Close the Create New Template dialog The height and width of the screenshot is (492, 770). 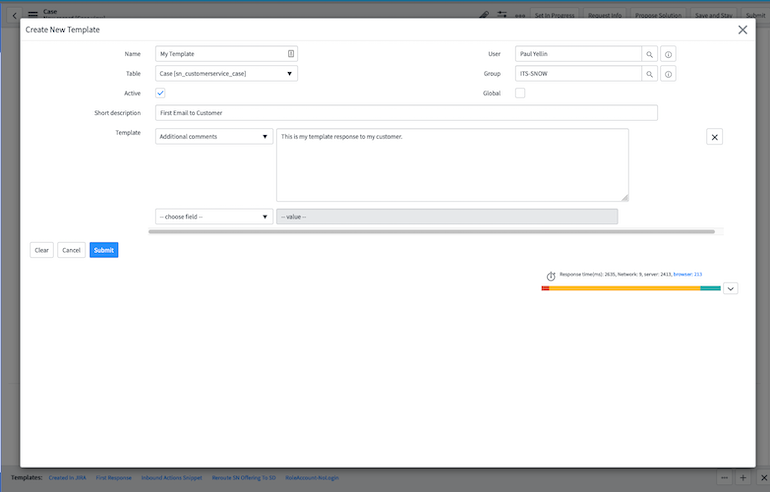pyautogui.click(x=742, y=30)
